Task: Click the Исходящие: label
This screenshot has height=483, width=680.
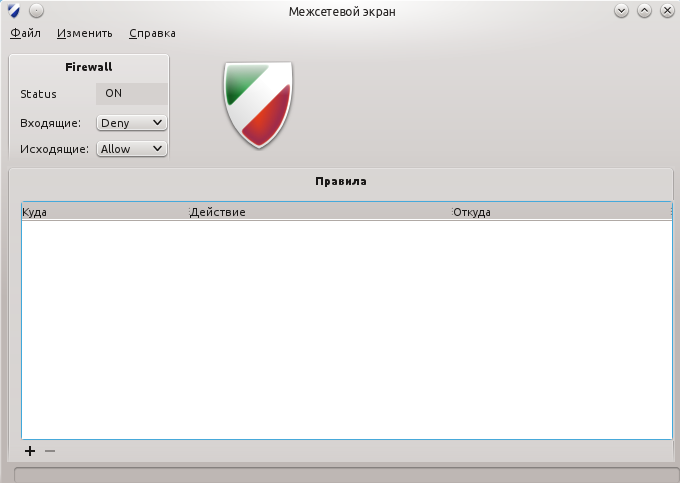Action: tap(54, 149)
